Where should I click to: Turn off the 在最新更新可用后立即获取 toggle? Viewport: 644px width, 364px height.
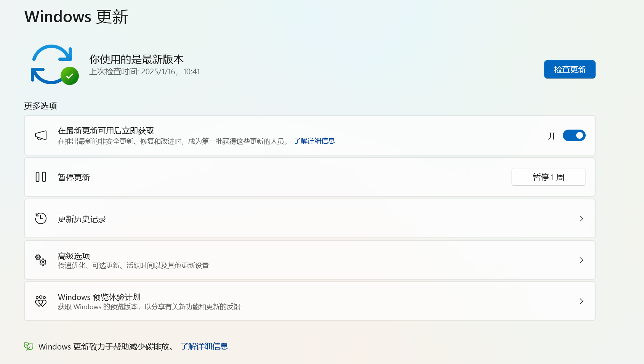tap(574, 135)
